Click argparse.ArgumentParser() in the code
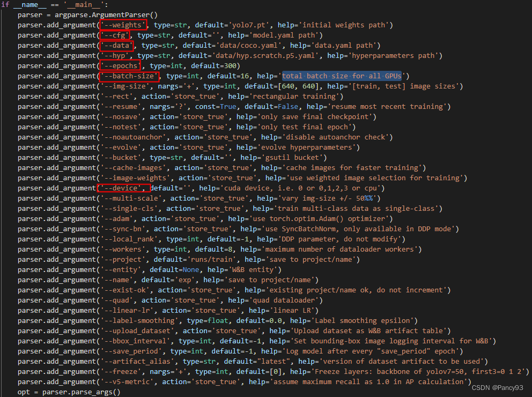Screen dimensions: 532x397 tap(106, 15)
